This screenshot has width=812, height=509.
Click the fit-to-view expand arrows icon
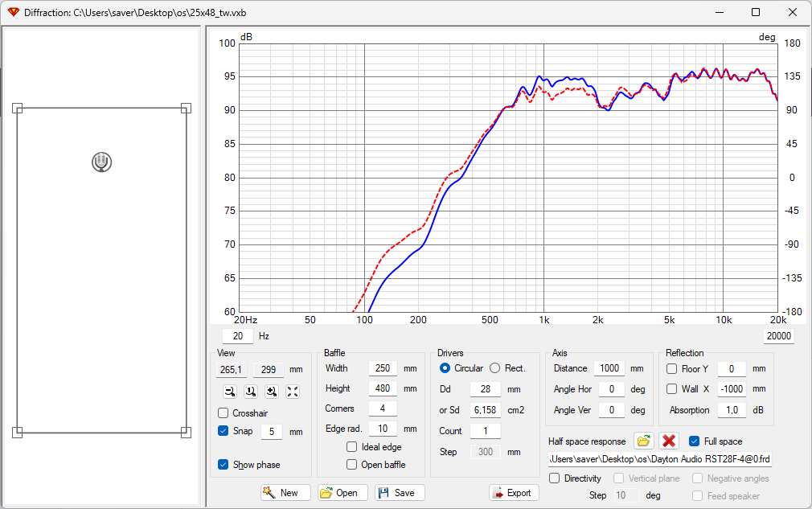293,392
